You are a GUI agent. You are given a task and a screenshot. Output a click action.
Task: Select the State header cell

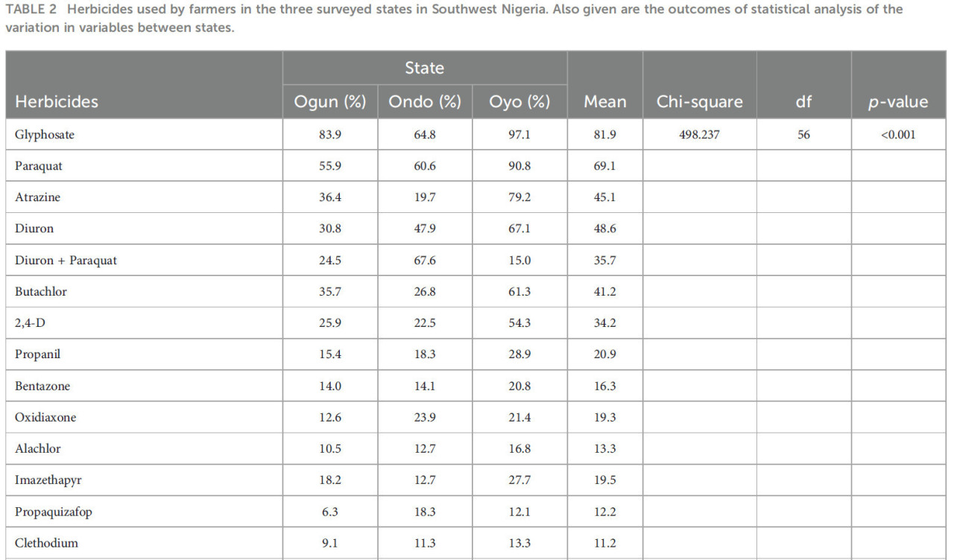click(x=425, y=68)
